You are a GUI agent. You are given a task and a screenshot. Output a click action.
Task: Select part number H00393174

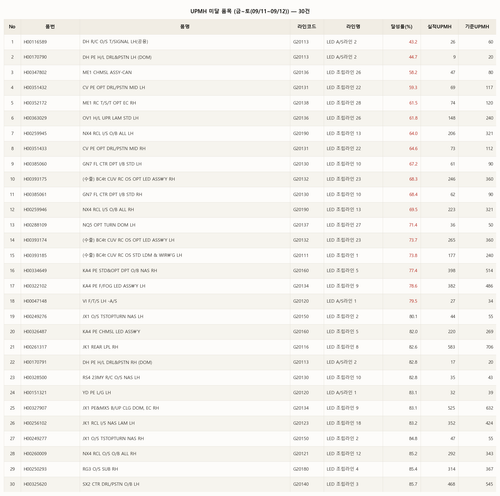[35, 240]
